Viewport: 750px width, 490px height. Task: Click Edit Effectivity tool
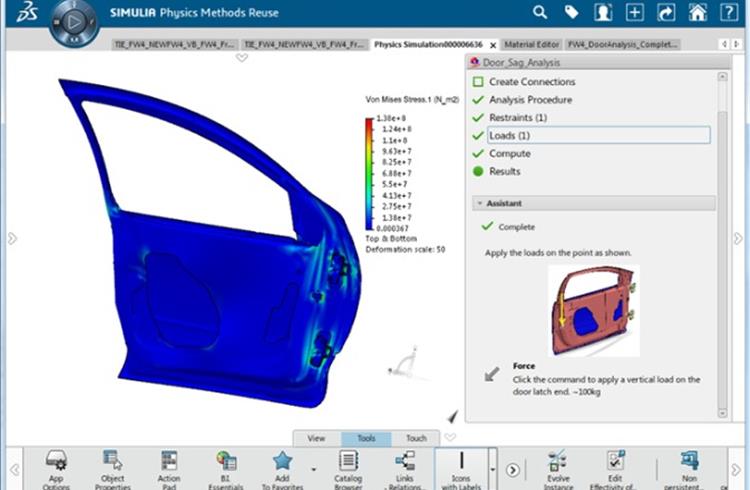tap(615, 470)
